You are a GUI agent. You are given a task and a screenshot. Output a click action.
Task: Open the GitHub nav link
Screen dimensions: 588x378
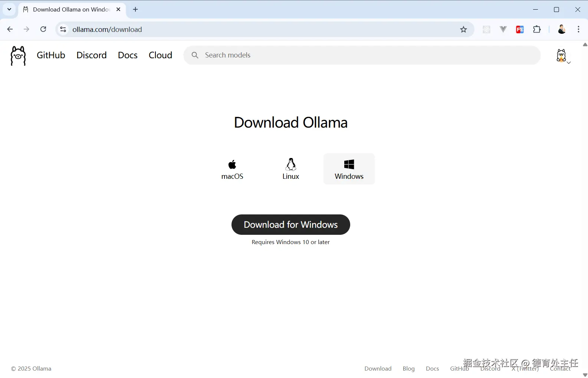[51, 55]
